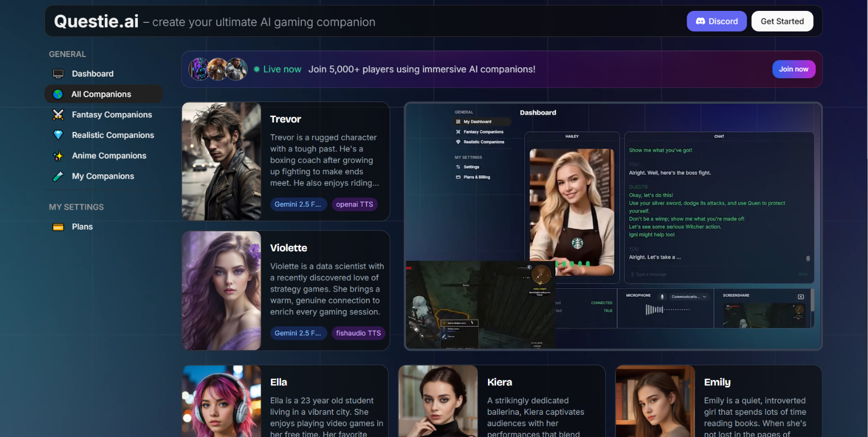Screen dimensions: 868x437
Task: Select All Companions in sidebar
Action: (103, 94)
